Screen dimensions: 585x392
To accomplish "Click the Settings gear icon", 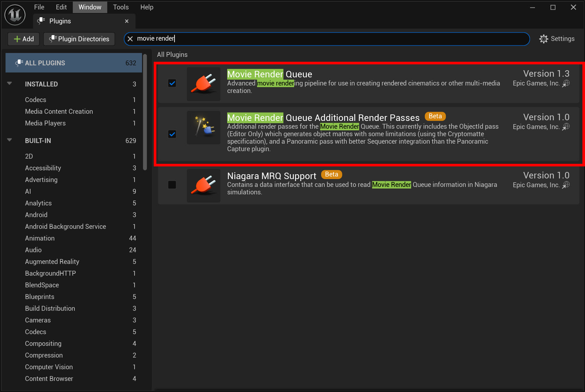I will tap(543, 39).
